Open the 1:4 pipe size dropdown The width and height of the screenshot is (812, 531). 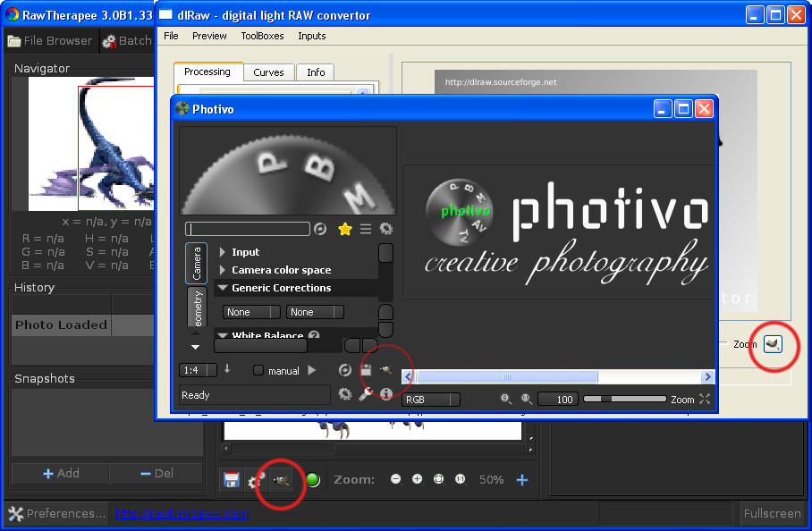pyautogui.click(x=198, y=370)
